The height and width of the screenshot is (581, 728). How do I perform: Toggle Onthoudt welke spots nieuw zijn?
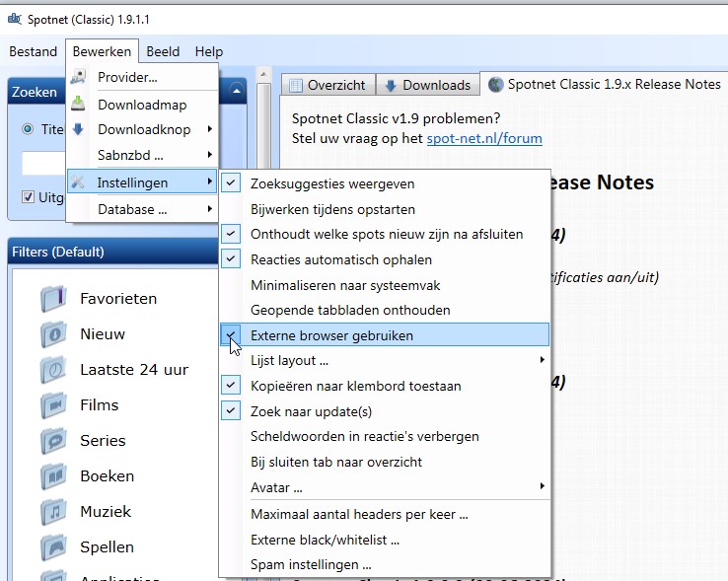384,234
